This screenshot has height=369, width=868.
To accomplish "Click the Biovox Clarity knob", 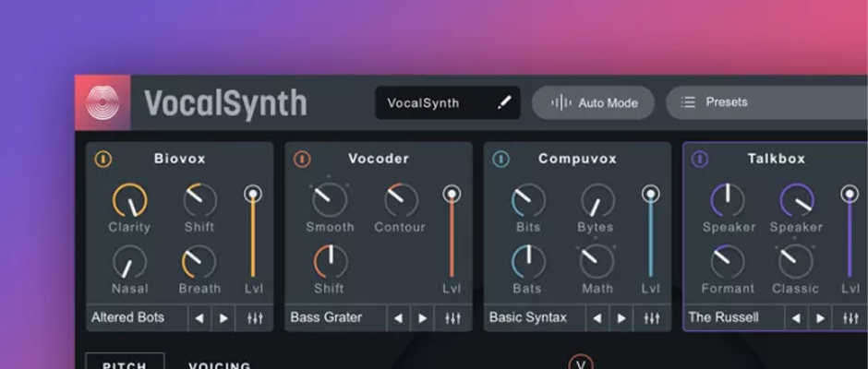I will point(130,200).
